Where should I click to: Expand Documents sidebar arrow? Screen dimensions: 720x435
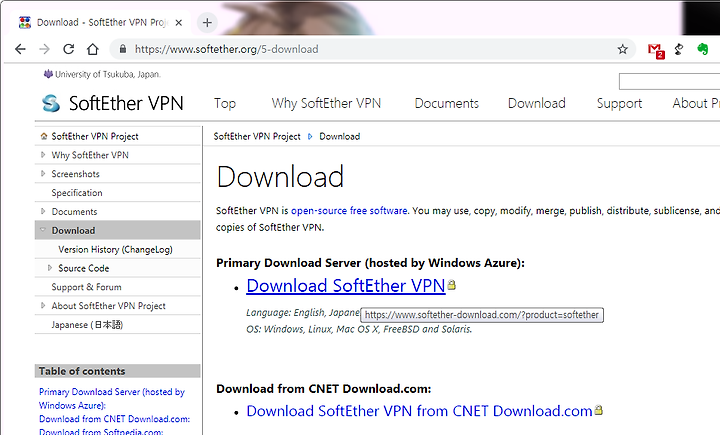tap(43, 211)
